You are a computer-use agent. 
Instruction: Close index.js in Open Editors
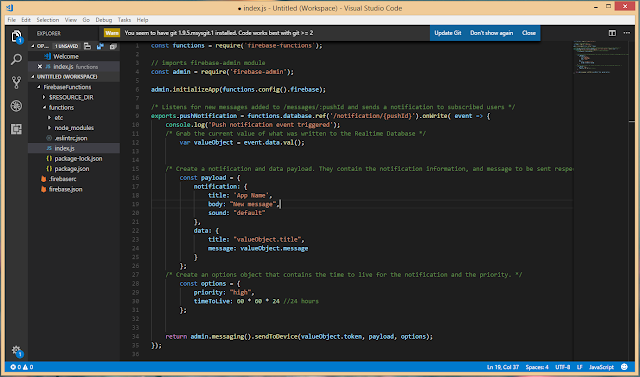pos(40,67)
